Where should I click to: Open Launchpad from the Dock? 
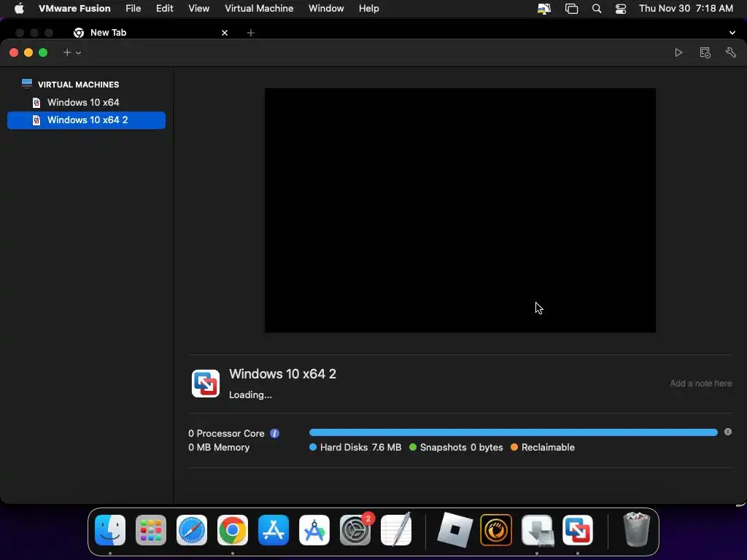pyautogui.click(x=151, y=530)
